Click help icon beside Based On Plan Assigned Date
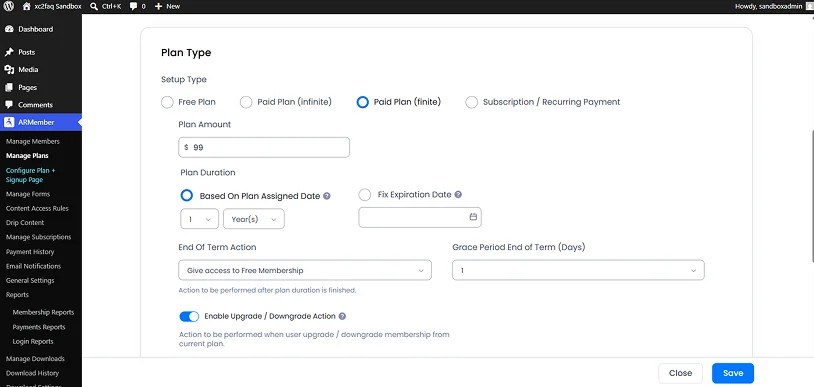Viewport: 814px width, 387px height. click(327, 196)
